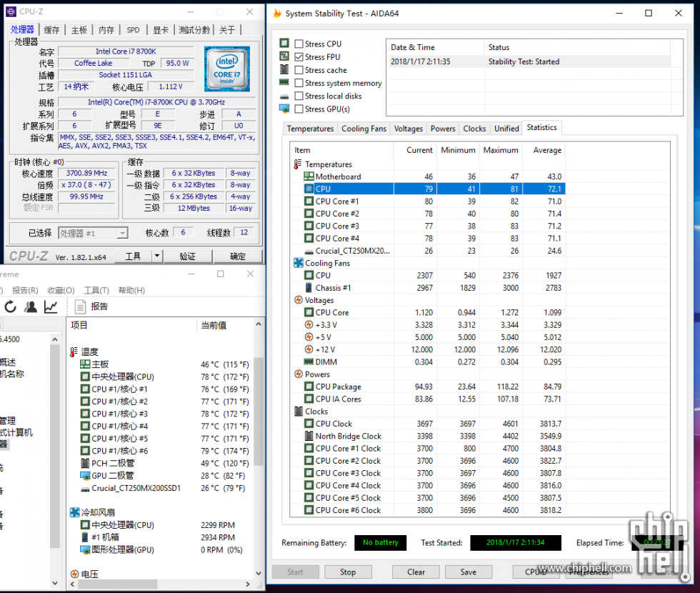Click the Maximum column header

[501, 150]
